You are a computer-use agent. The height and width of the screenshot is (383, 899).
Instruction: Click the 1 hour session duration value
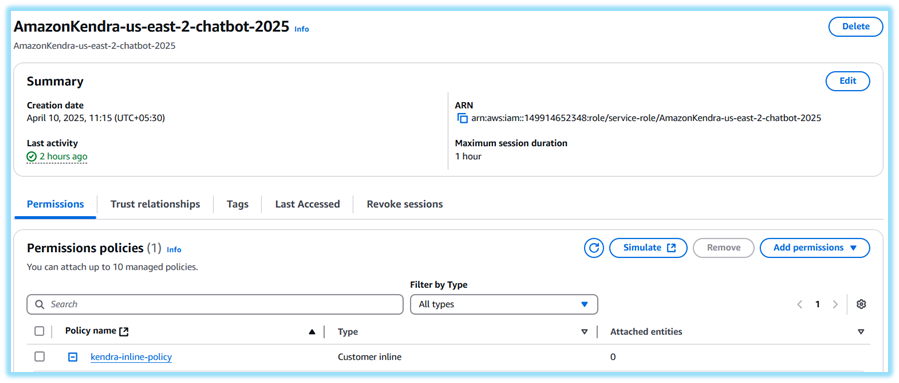468,156
